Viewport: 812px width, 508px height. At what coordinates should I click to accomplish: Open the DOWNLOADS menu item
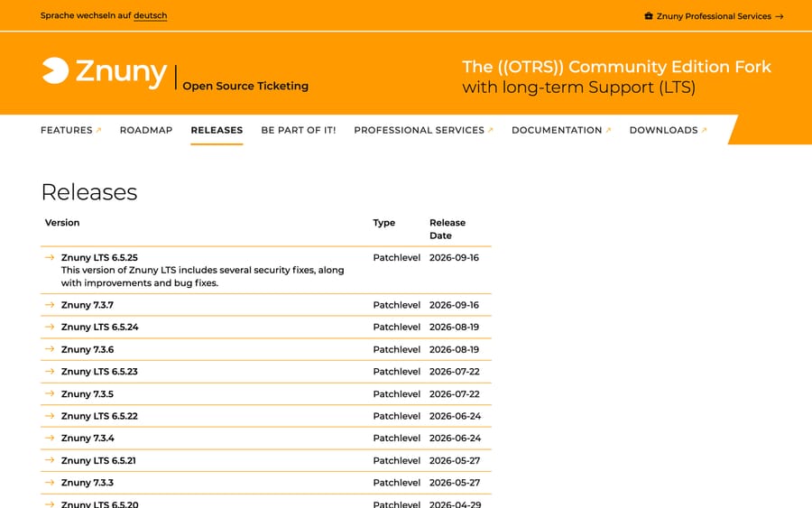663,130
